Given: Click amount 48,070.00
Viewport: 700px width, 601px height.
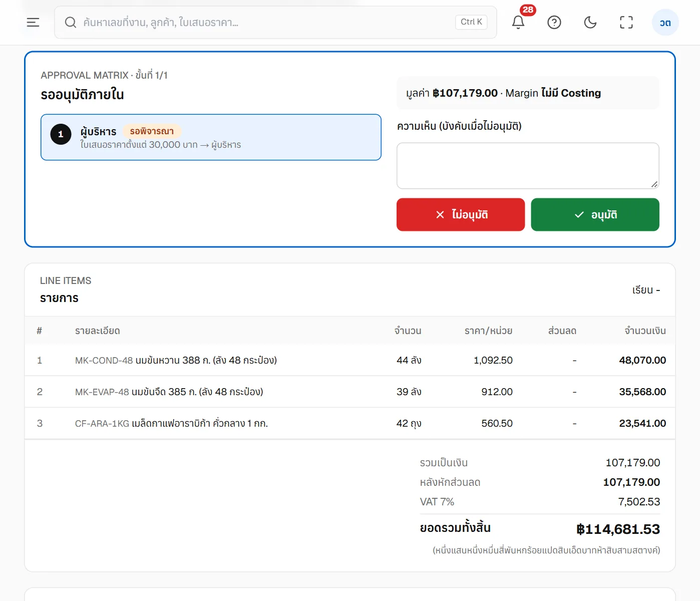Looking at the screenshot, I should coord(642,360).
